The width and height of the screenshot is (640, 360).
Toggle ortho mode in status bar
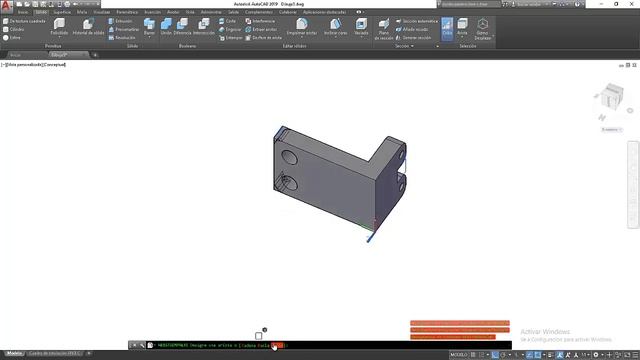[x=495, y=355]
